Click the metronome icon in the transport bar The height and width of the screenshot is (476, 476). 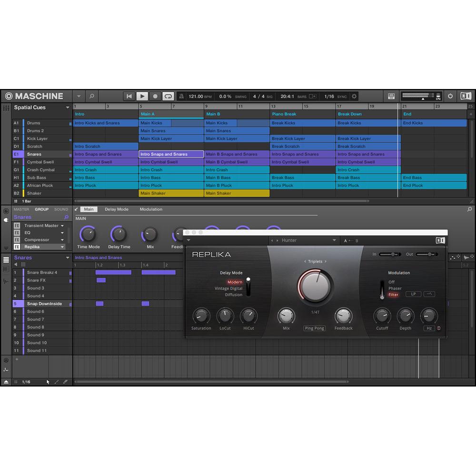click(181, 96)
